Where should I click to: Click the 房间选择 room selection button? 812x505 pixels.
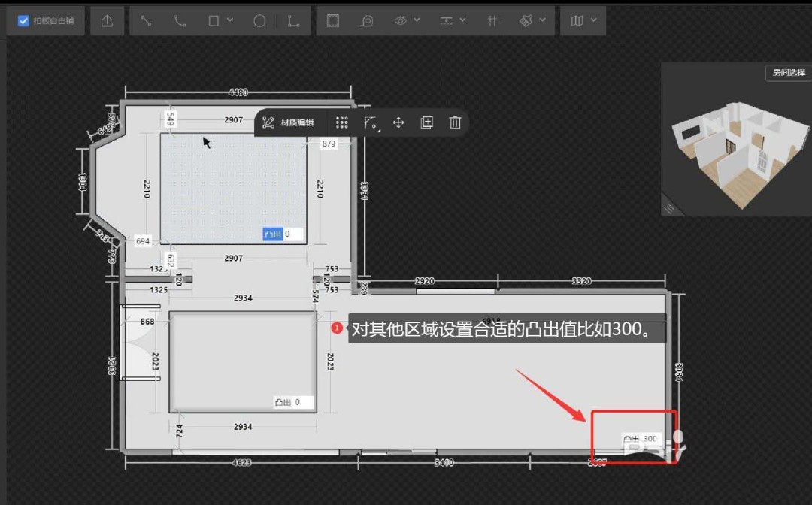pyautogui.click(x=788, y=73)
